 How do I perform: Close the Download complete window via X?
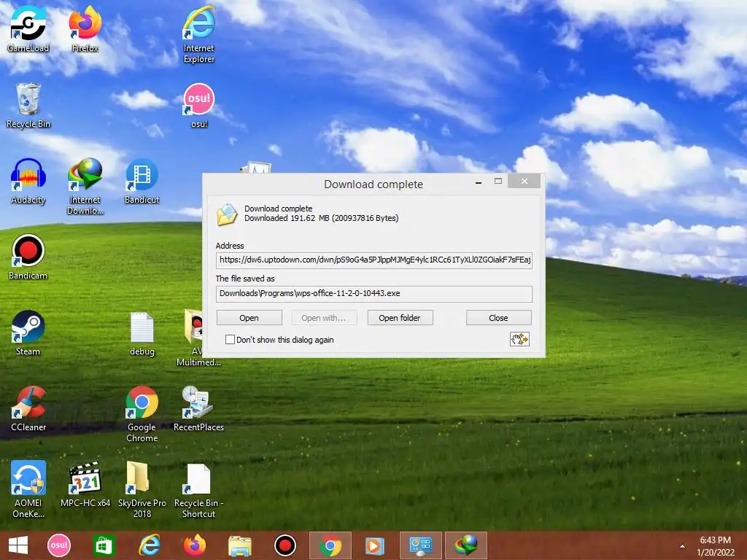click(524, 182)
